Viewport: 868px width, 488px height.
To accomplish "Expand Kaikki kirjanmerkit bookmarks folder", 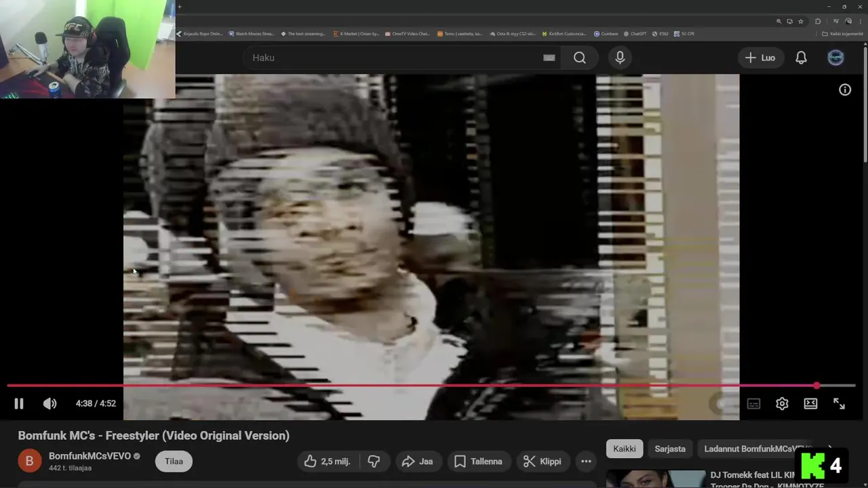I will pyautogui.click(x=842, y=33).
